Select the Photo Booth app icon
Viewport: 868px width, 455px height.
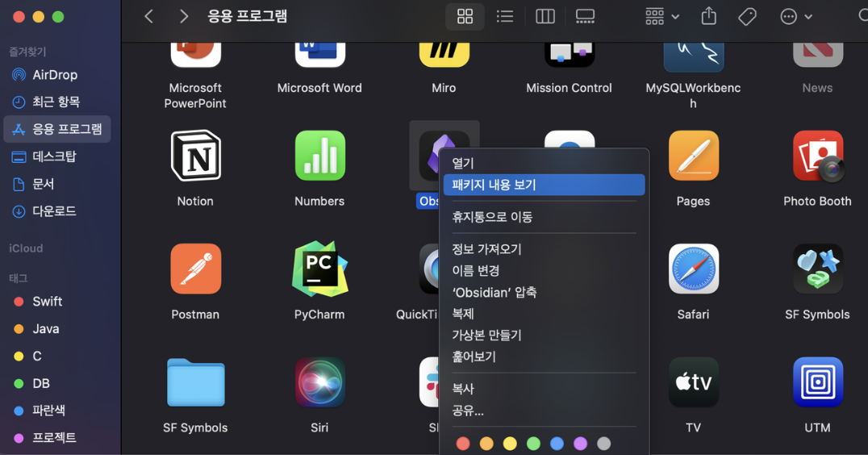pyautogui.click(x=818, y=156)
